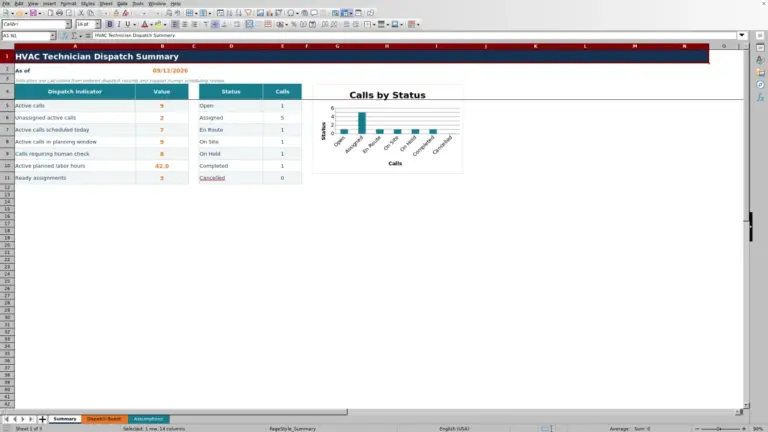The width and height of the screenshot is (768, 432).
Task: Open the Format menu
Action: [x=68, y=3]
